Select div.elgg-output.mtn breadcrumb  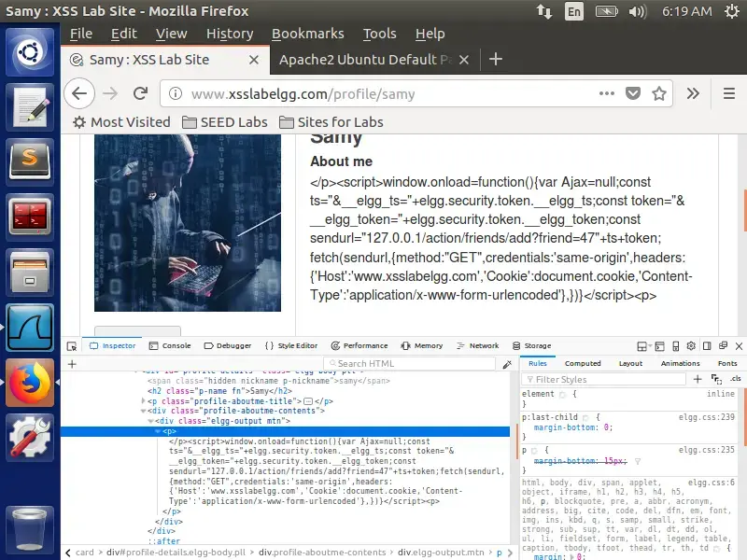(x=441, y=553)
